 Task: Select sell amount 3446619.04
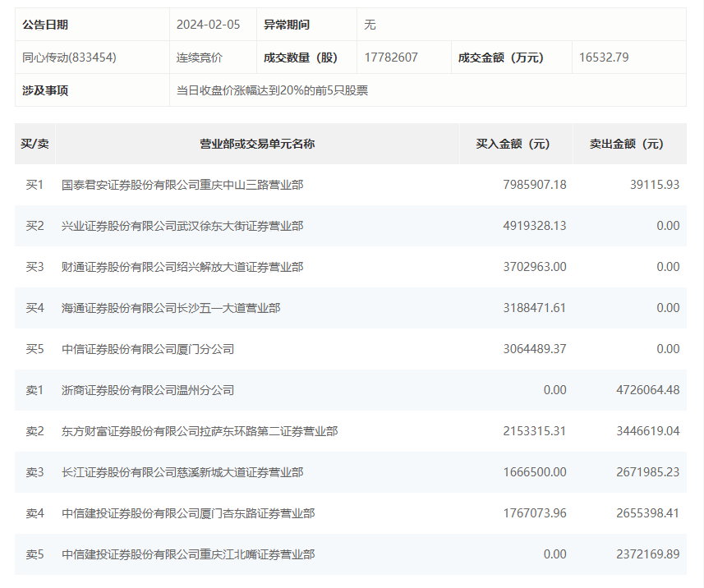648,431
